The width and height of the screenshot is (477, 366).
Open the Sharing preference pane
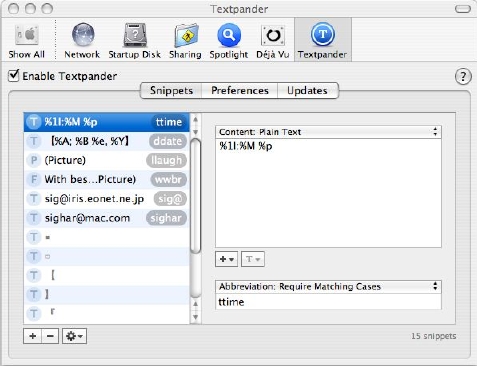click(x=185, y=41)
